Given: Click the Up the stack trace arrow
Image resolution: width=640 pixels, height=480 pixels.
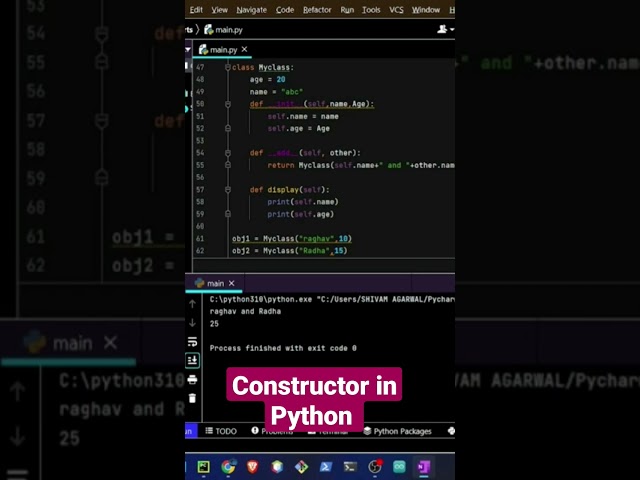Looking at the screenshot, I should (x=192, y=304).
